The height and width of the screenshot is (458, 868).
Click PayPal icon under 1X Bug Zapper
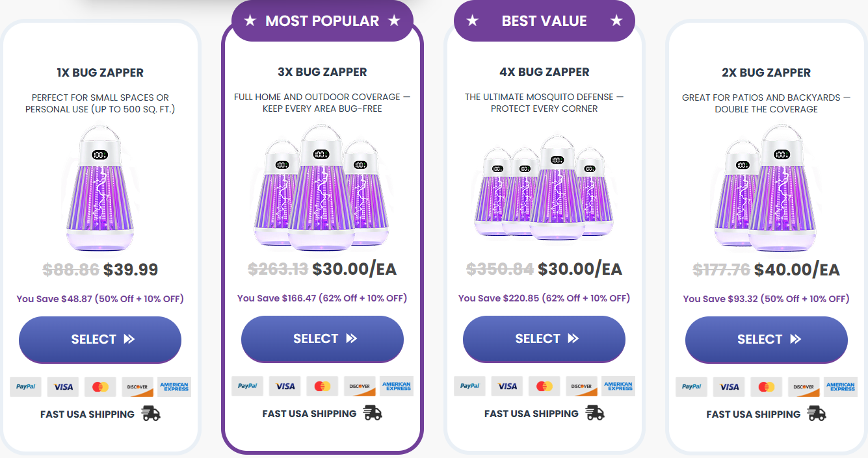coord(26,387)
